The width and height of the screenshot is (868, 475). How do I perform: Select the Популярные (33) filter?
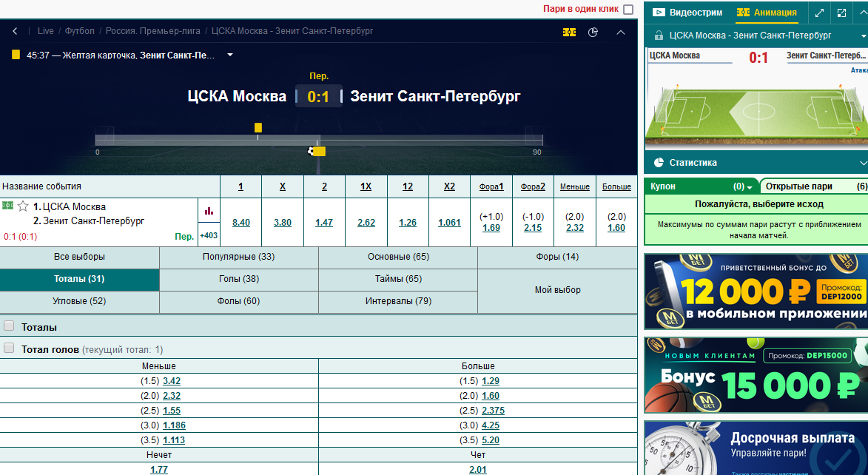[238, 257]
